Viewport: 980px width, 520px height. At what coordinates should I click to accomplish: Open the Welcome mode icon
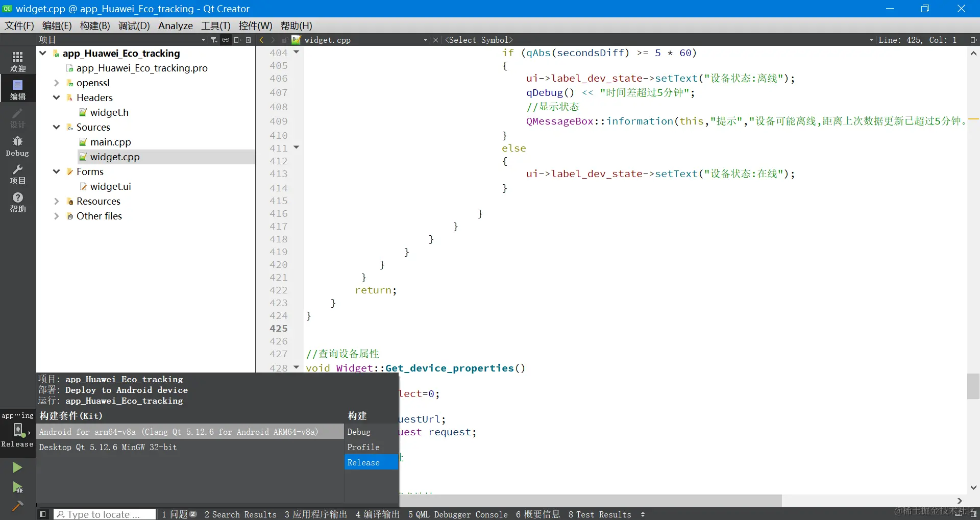click(x=18, y=61)
